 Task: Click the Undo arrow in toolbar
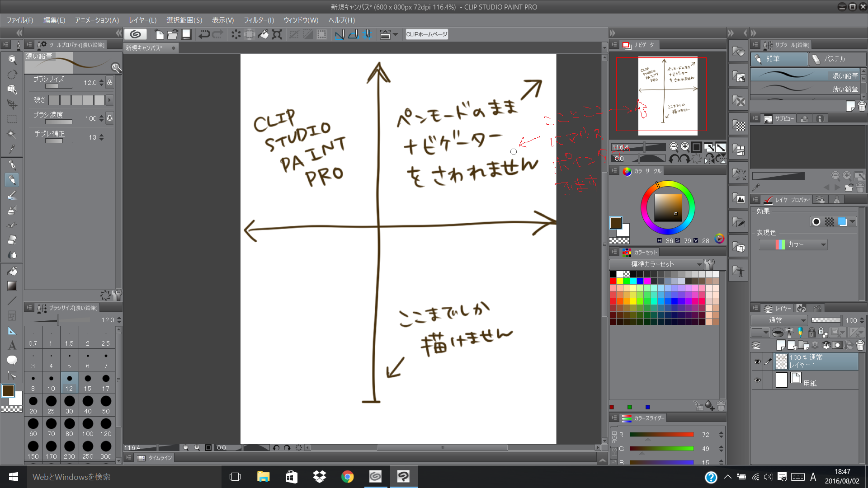pyautogui.click(x=204, y=34)
